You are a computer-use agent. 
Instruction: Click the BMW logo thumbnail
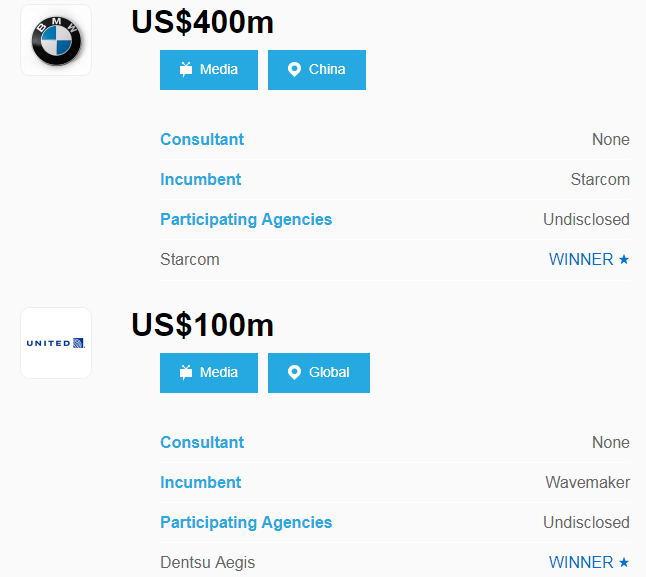[56, 40]
